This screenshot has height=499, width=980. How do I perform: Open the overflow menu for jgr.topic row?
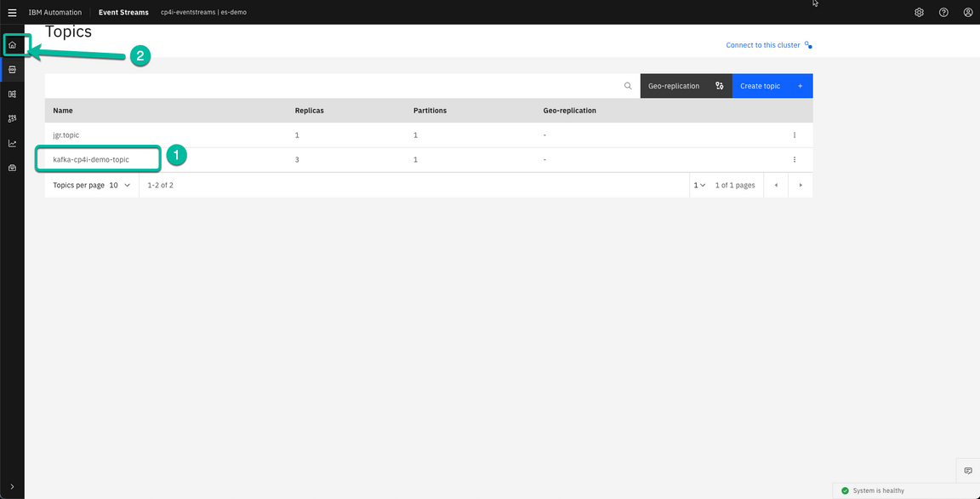pos(795,135)
